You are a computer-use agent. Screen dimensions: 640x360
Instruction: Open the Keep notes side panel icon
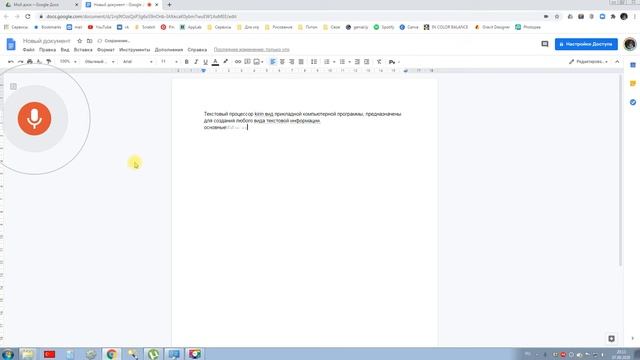tap(633, 84)
